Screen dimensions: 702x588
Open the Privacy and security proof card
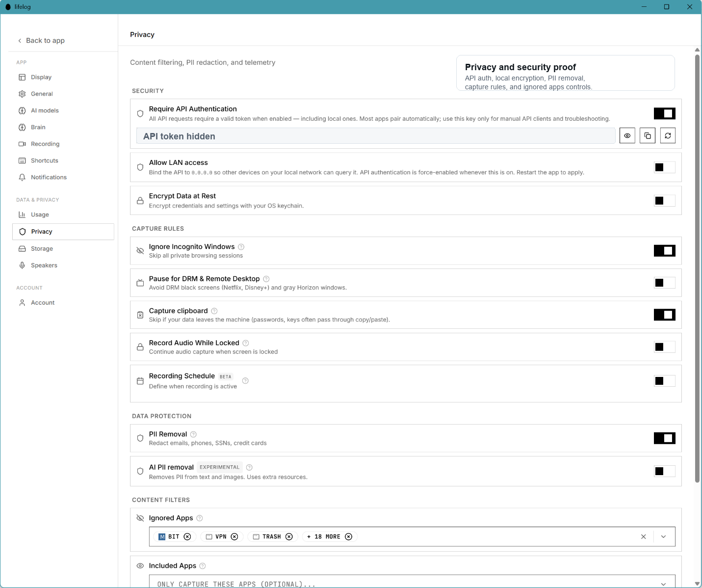[566, 73]
